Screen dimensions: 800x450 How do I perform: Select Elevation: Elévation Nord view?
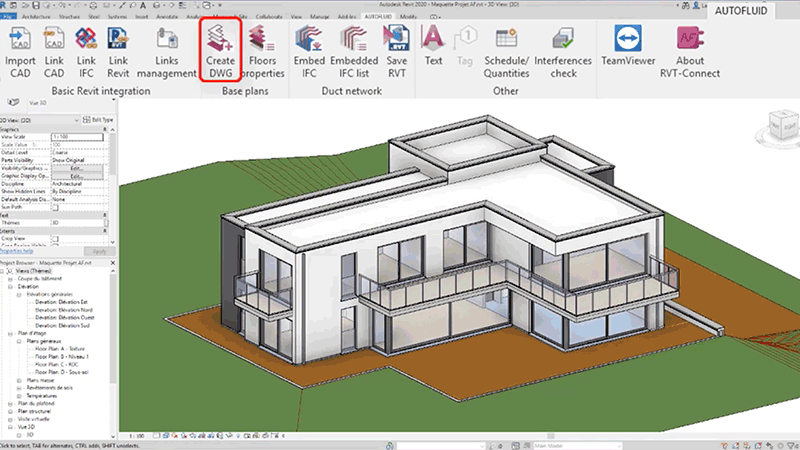[x=63, y=310]
